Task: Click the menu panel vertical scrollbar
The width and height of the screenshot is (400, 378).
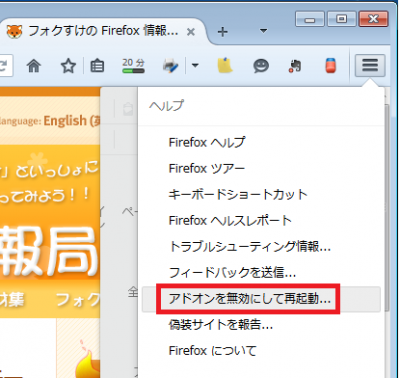Action: click(386, 207)
